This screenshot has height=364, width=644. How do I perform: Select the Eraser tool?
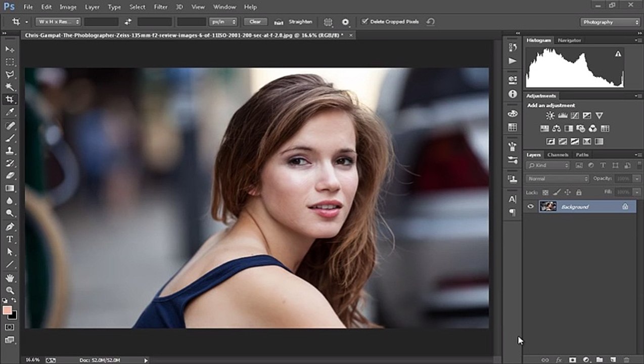pyautogui.click(x=10, y=175)
